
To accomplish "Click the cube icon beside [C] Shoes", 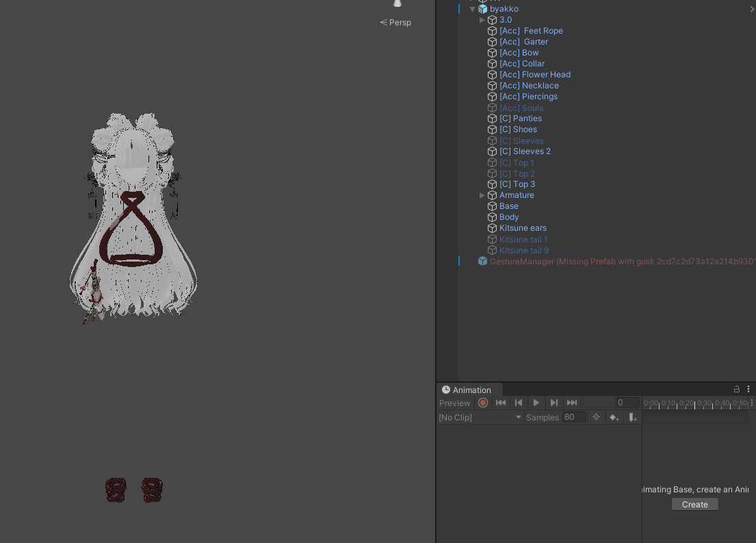I will (x=493, y=130).
